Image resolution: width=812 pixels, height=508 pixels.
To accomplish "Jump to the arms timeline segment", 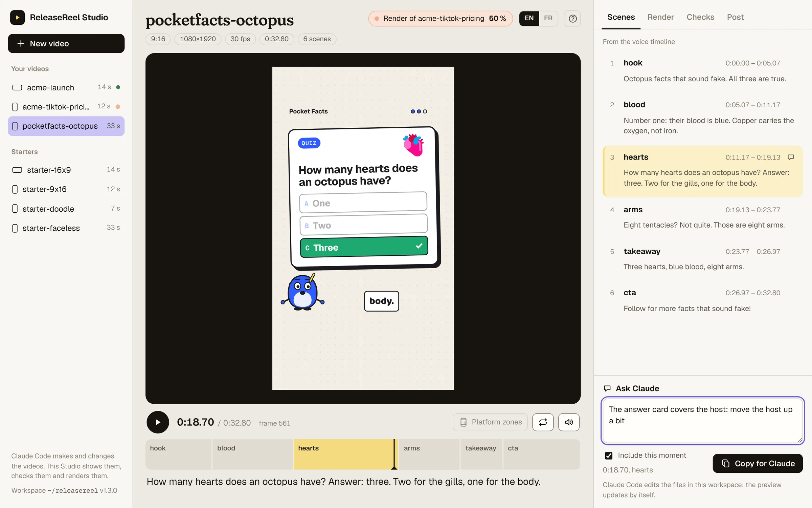I will tap(429, 454).
